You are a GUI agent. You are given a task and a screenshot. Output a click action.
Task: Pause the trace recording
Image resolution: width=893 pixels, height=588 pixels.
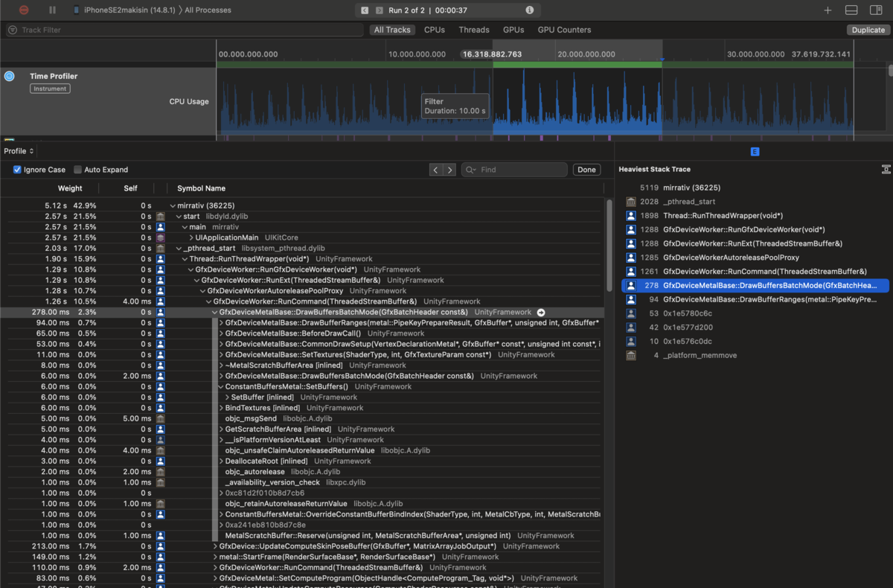[52, 10]
